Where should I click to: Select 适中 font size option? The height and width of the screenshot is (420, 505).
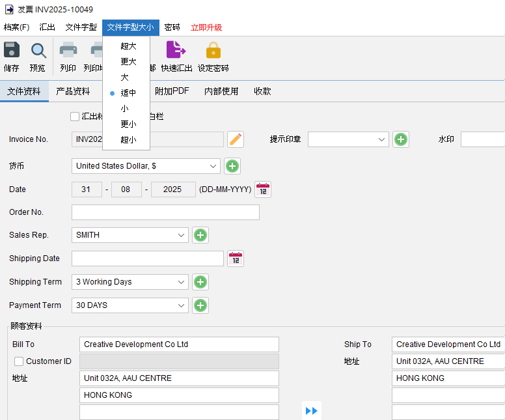tap(126, 93)
